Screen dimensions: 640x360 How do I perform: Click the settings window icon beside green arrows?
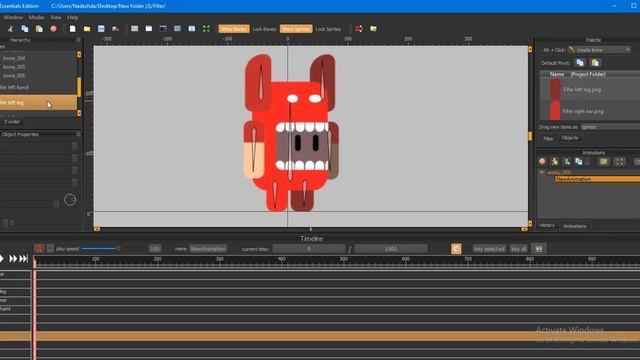click(x=192, y=29)
